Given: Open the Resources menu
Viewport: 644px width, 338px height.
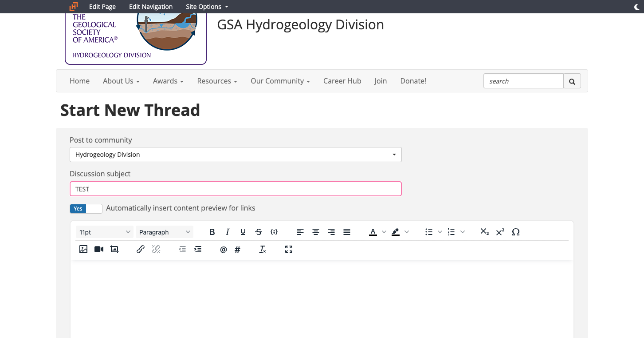Looking at the screenshot, I should point(217,81).
